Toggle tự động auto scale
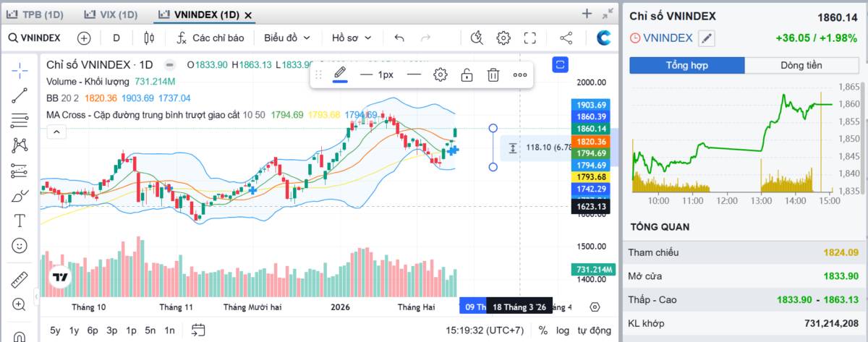 click(594, 330)
